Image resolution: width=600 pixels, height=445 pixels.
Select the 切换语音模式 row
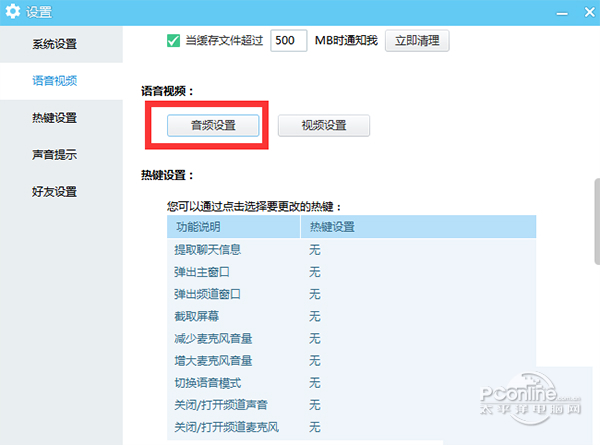click(351, 383)
